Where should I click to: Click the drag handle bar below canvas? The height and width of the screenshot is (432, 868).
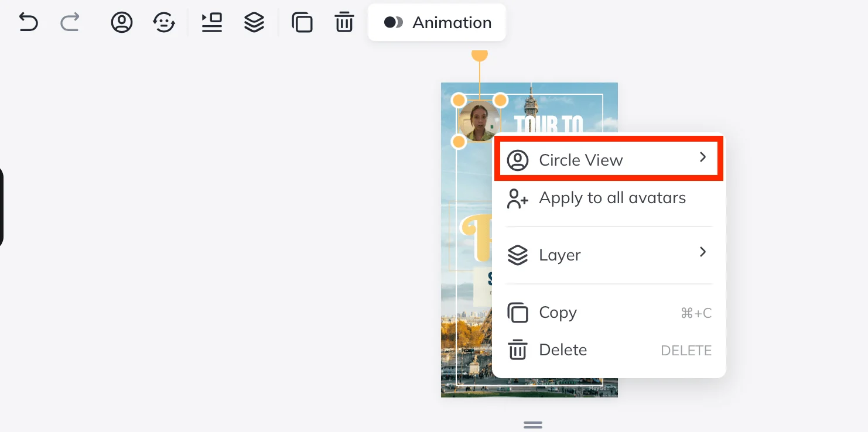532,424
